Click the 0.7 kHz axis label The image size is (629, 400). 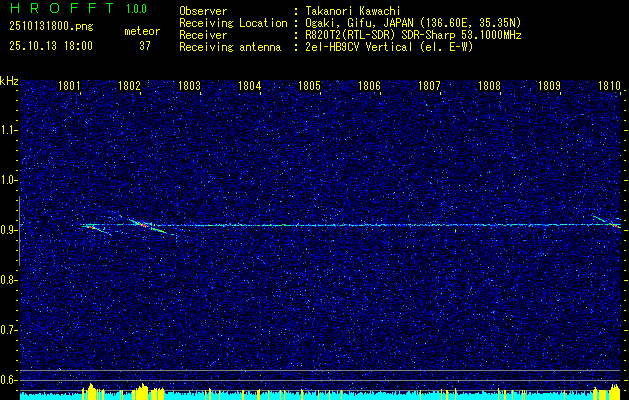9,330
